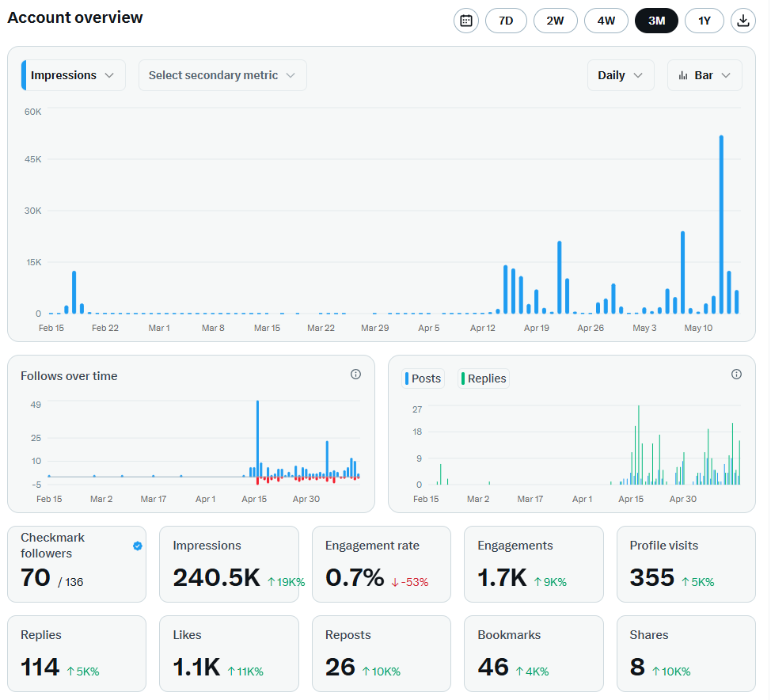Select the 4W time range

click(606, 21)
